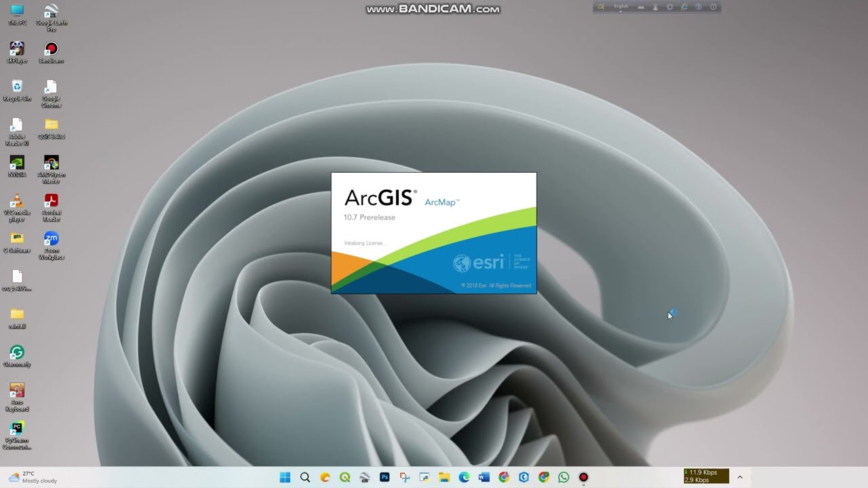Select AMD Ryzen Master desktop shortcut
868x488 pixels.
click(51, 169)
